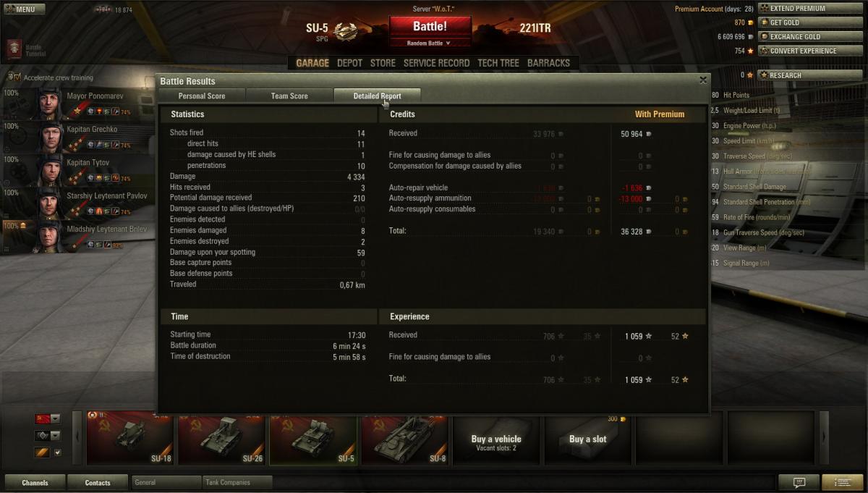
Task: Click the red Battle! button
Action: [x=430, y=27]
